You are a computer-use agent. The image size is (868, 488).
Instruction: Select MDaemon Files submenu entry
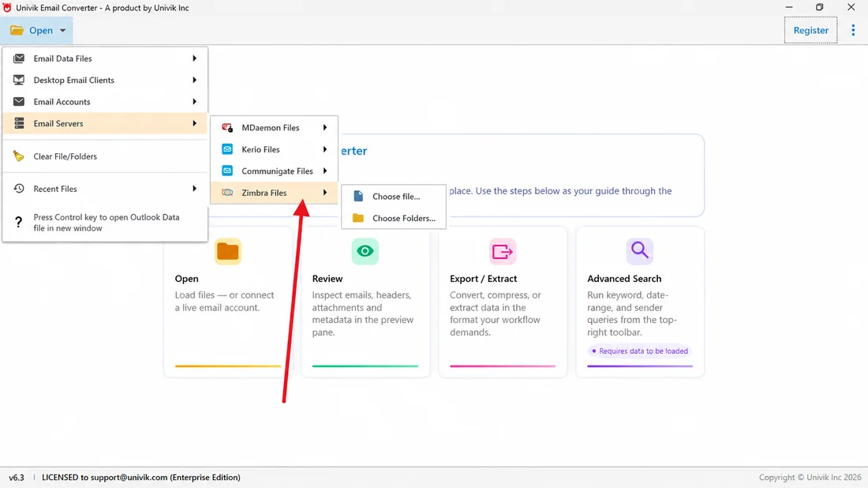point(274,127)
